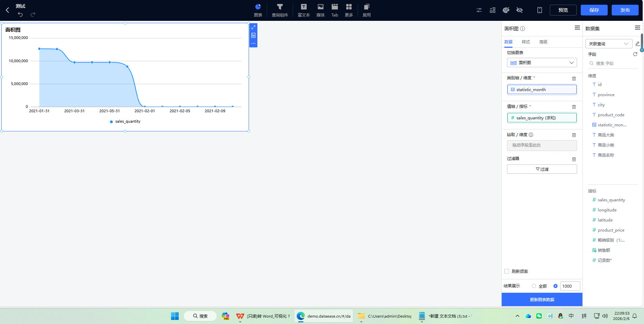Open the sliders settings icon in top bar
Screen dimensions: 644x324
click(479, 10)
